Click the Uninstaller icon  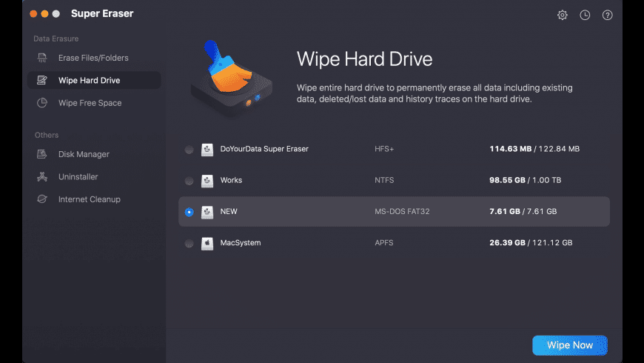click(42, 177)
